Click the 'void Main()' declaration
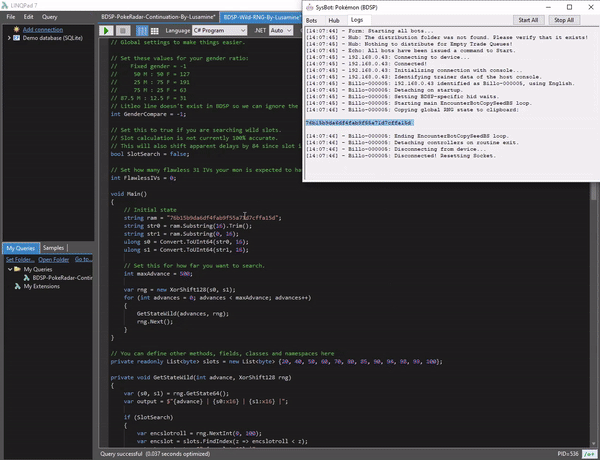600x460 pixels. coord(129,194)
